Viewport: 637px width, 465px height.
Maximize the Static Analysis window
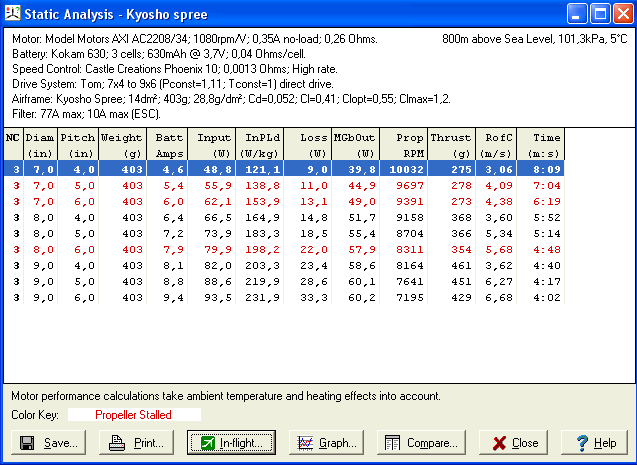click(599, 14)
